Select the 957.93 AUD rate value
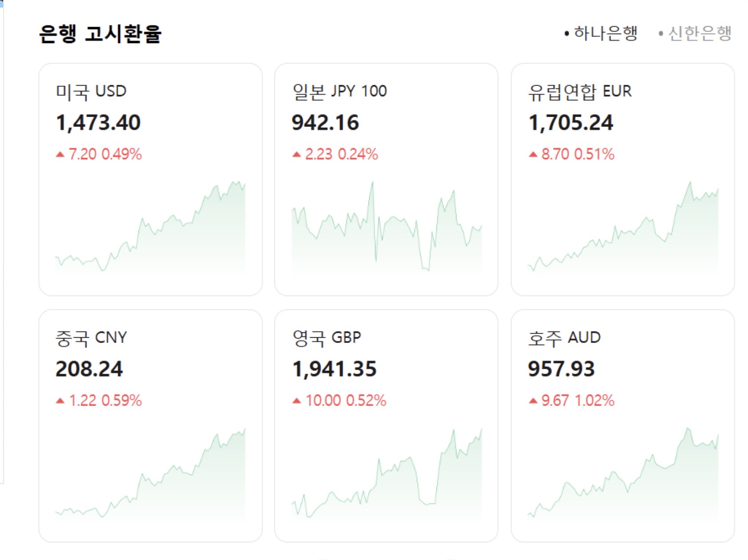748x560 pixels. click(x=561, y=369)
